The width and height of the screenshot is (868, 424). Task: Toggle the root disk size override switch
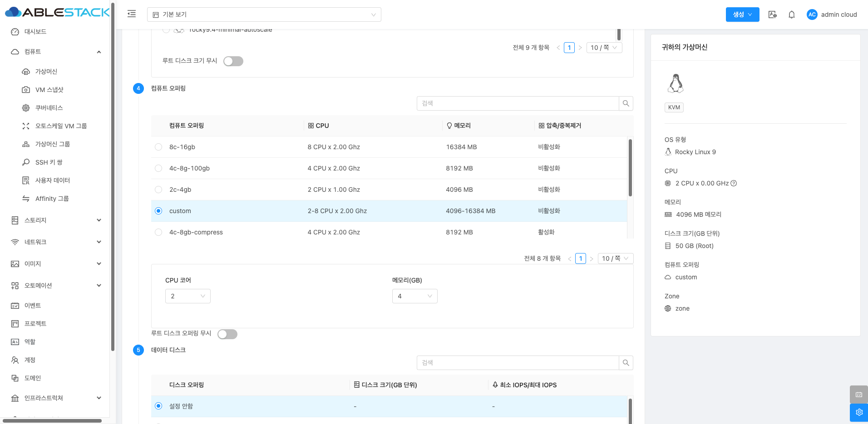pyautogui.click(x=233, y=61)
